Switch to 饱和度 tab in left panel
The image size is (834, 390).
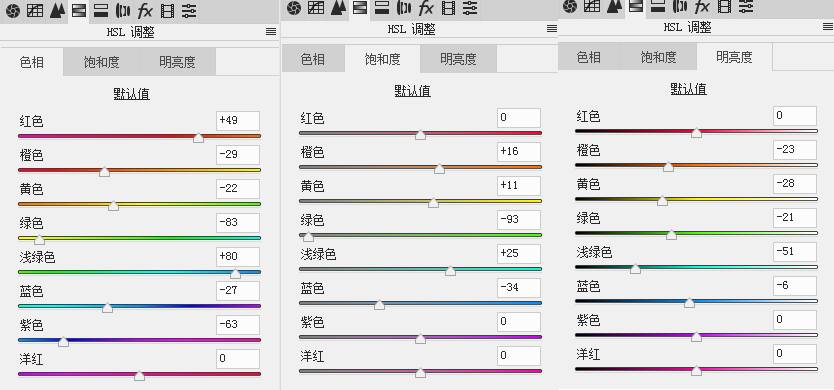point(102,62)
